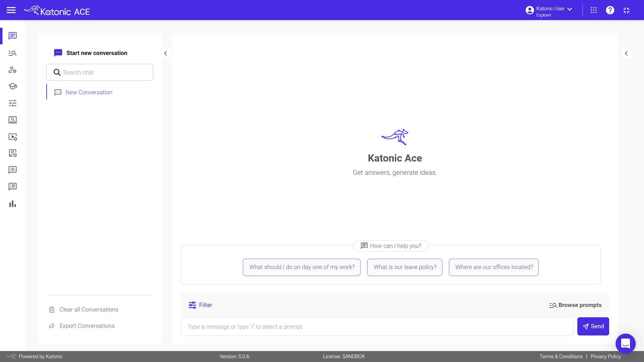Click the Send button
The height and width of the screenshot is (362, 644).
coord(593,326)
